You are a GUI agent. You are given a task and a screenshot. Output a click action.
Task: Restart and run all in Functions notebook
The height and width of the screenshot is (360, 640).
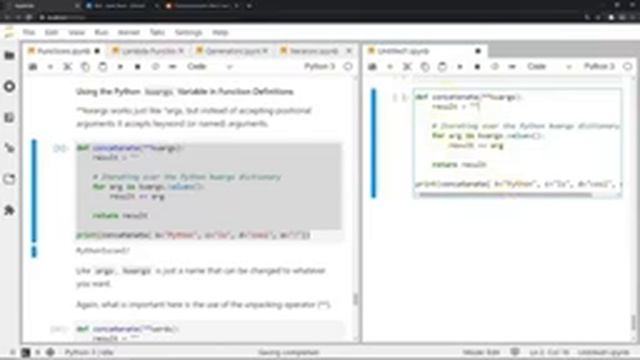[173, 67]
